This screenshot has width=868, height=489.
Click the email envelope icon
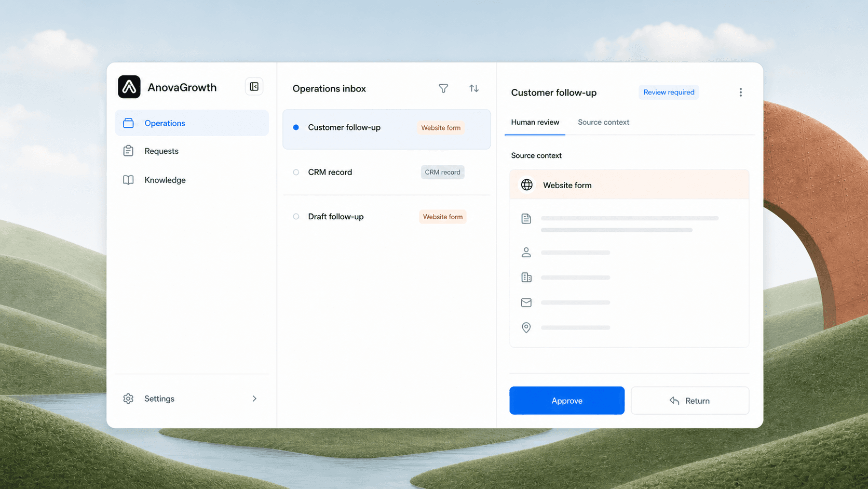point(526,302)
